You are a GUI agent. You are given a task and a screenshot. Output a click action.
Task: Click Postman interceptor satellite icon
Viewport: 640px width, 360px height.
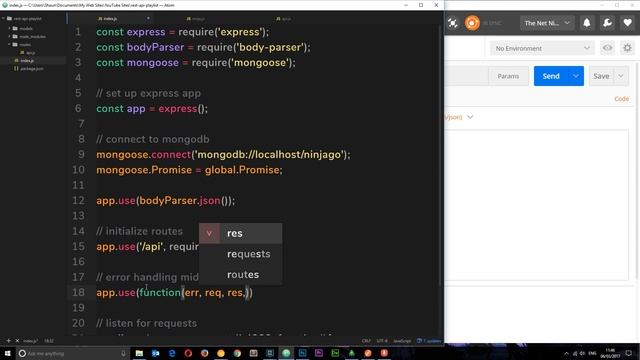click(453, 23)
